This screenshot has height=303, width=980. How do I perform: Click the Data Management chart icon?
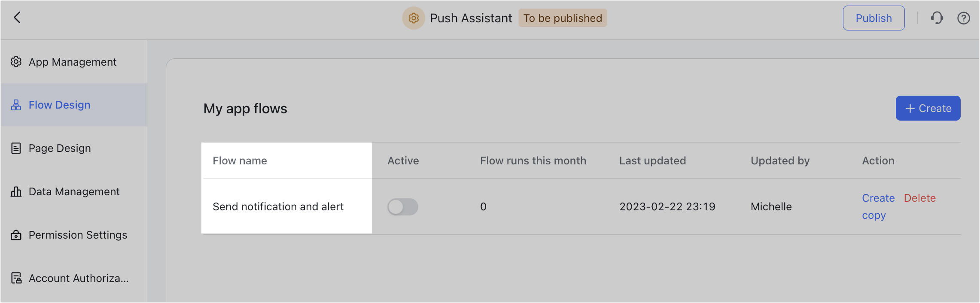pyautogui.click(x=16, y=191)
